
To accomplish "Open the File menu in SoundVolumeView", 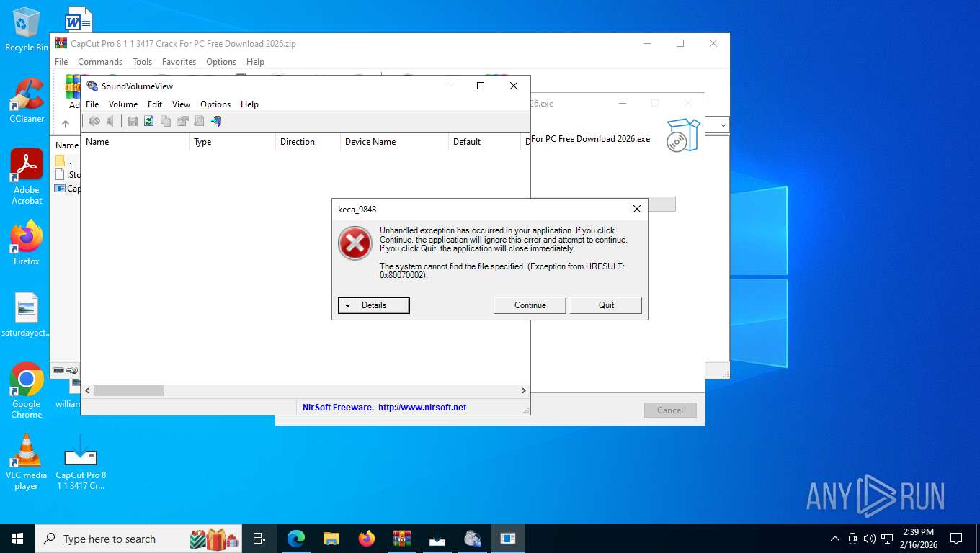I will click(92, 104).
